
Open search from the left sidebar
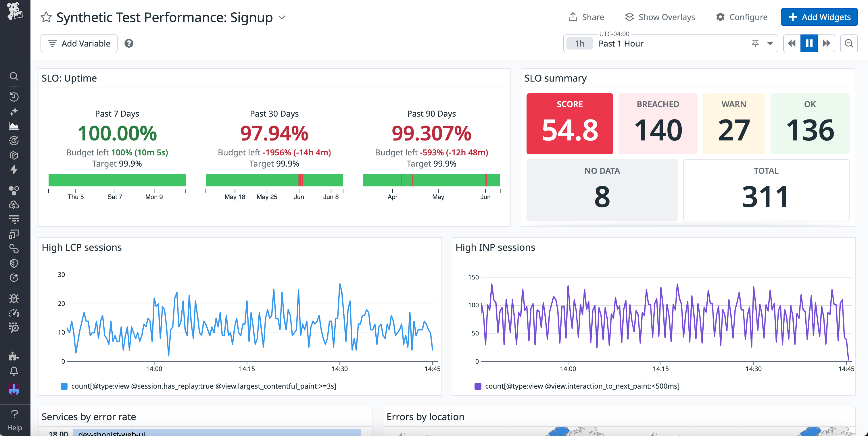[x=14, y=76]
